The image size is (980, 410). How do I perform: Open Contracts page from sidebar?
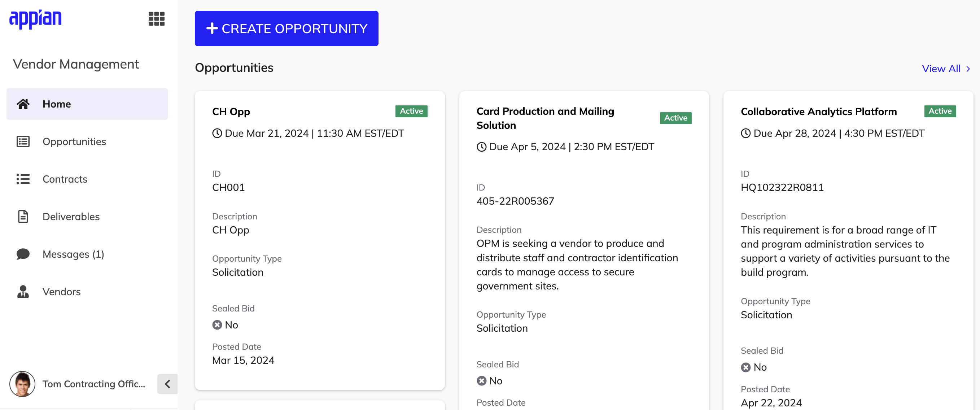(87, 179)
